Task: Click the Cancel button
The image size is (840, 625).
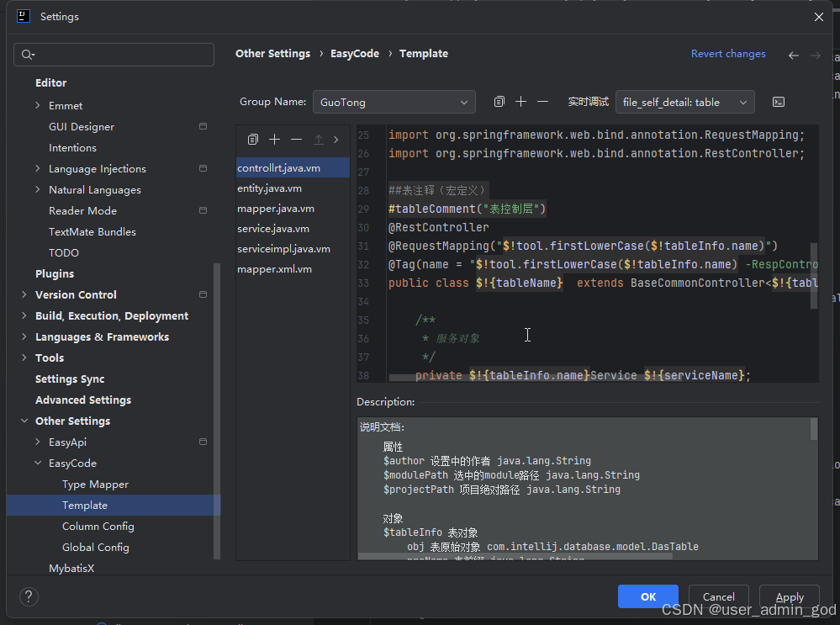Action: (x=718, y=596)
